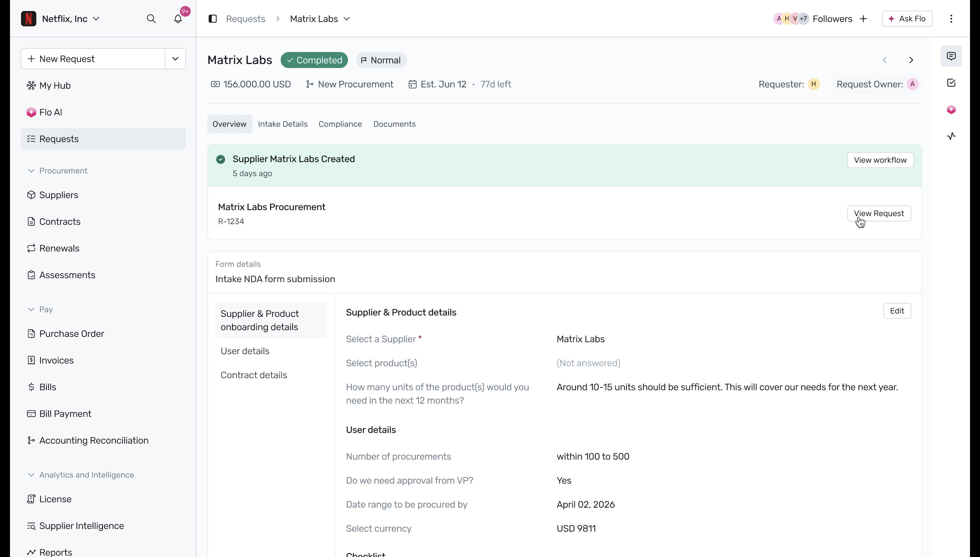The width and height of the screenshot is (980, 557).
Task: Select Supplier & Product onboarding details section
Action: [271, 320]
